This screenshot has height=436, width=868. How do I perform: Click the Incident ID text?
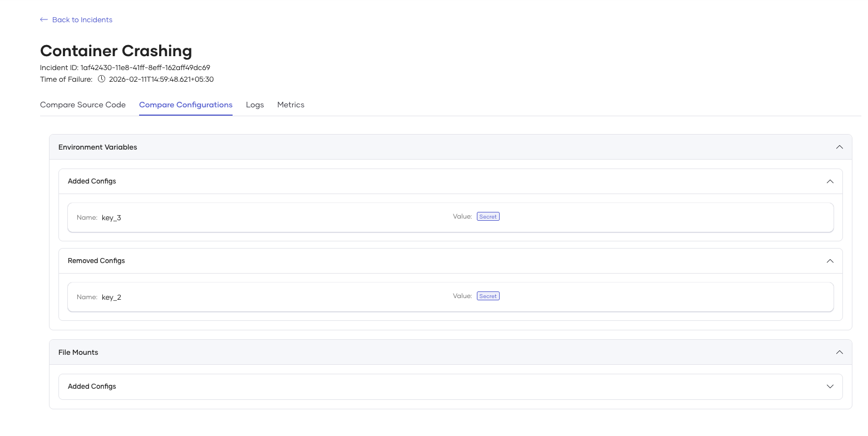pos(125,67)
